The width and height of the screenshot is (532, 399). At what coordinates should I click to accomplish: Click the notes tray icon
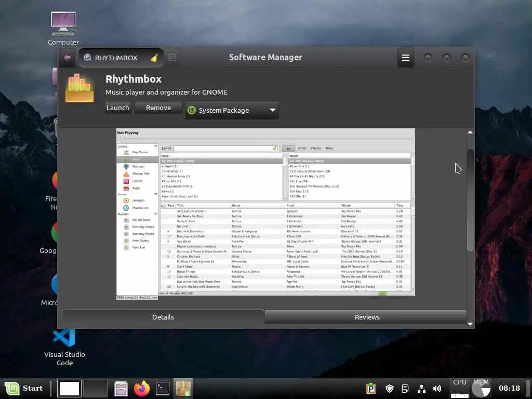pyautogui.click(x=405, y=389)
